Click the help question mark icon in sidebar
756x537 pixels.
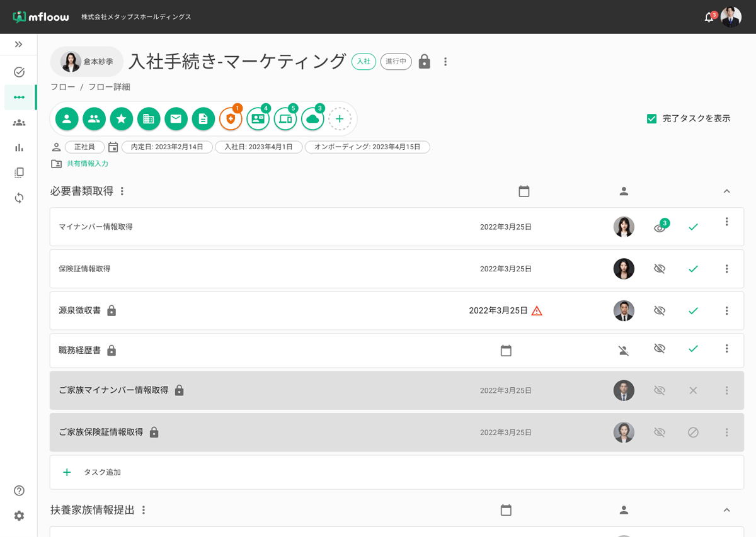19,490
